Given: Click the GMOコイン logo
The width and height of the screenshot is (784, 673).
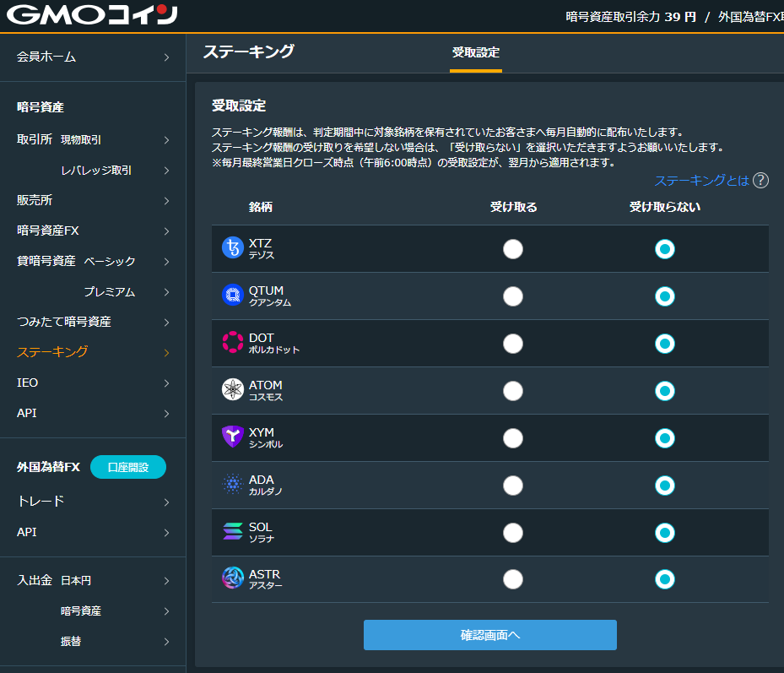Looking at the screenshot, I should point(92,15).
